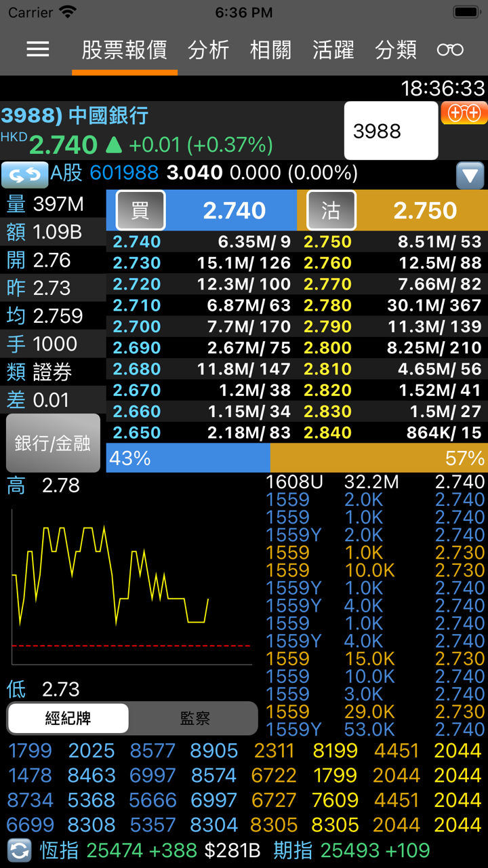The image size is (488, 868).
Task: Select the 經紀牌 segment
Action: (68, 719)
